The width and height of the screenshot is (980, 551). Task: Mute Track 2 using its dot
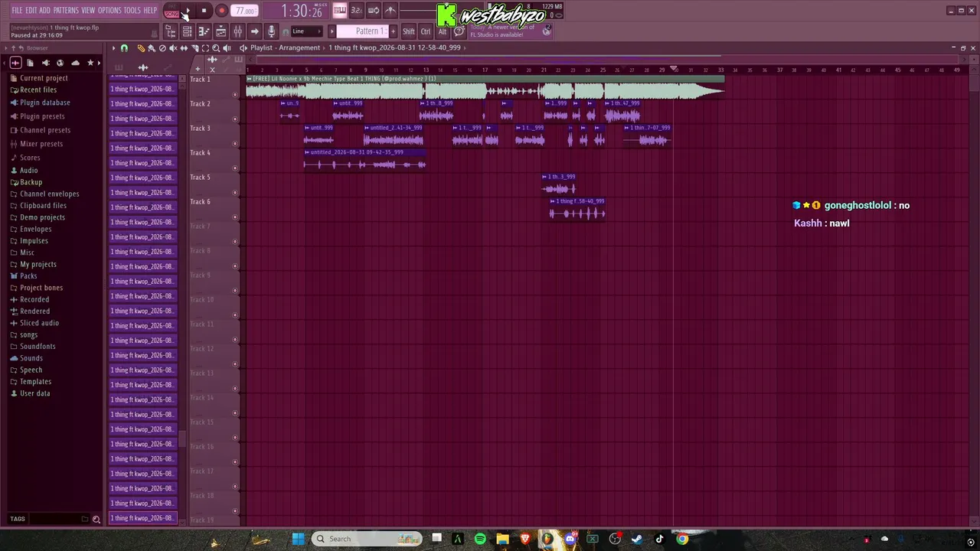(x=235, y=119)
